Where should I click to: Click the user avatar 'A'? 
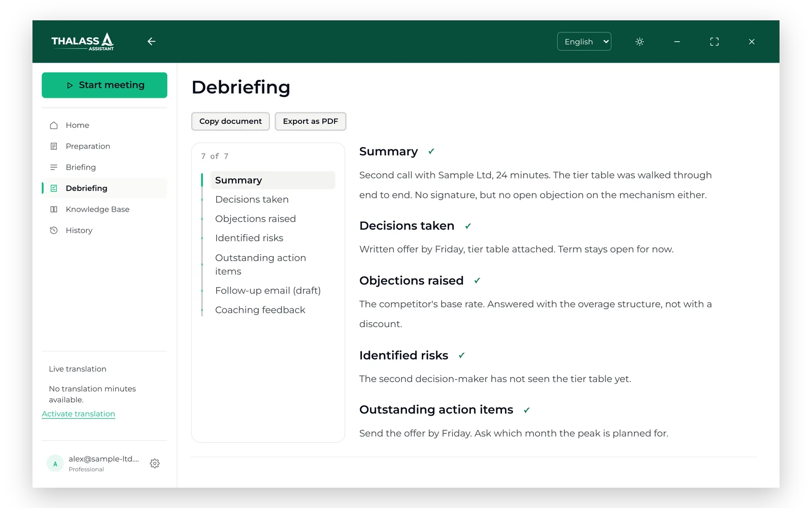coord(55,463)
